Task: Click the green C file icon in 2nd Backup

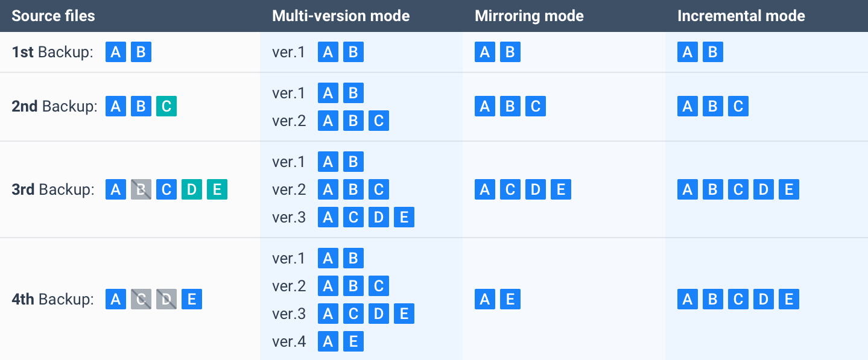Action: coord(166,107)
